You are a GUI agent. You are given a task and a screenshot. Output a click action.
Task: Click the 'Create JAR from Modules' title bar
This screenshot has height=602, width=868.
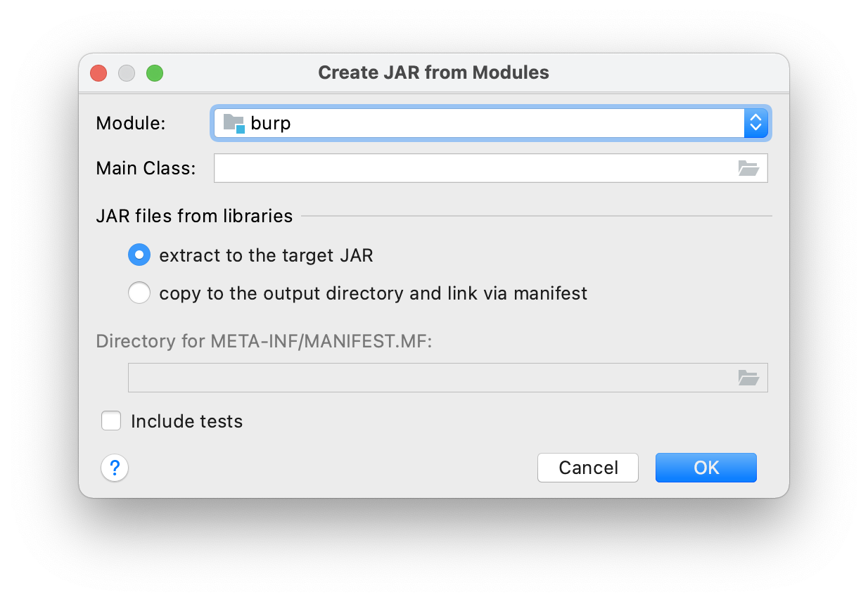[433, 72]
